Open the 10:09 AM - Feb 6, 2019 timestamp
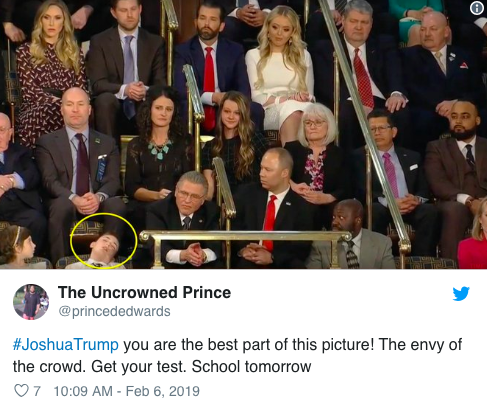 point(127,391)
